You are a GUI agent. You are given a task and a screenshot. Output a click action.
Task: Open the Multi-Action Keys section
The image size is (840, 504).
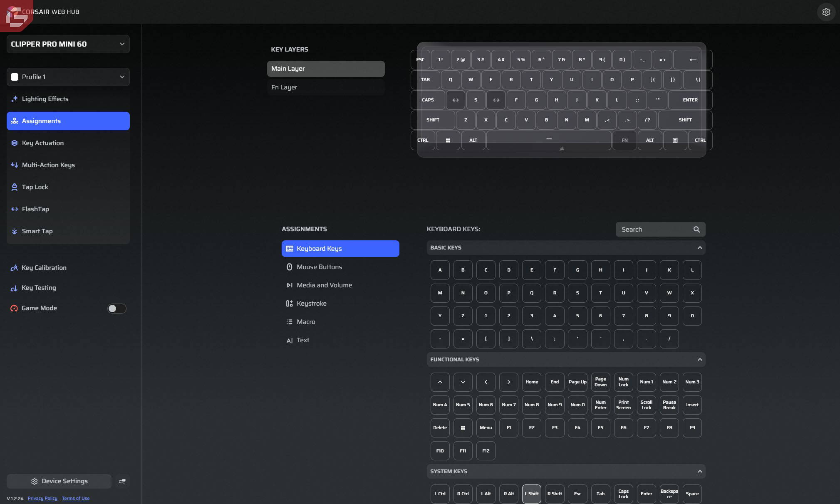point(68,165)
